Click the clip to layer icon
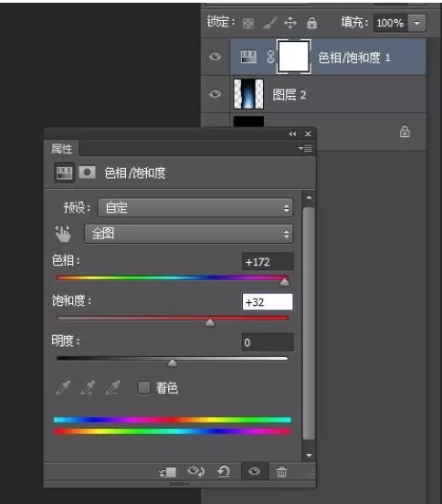This screenshot has height=504, width=442. click(x=167, y=472)
